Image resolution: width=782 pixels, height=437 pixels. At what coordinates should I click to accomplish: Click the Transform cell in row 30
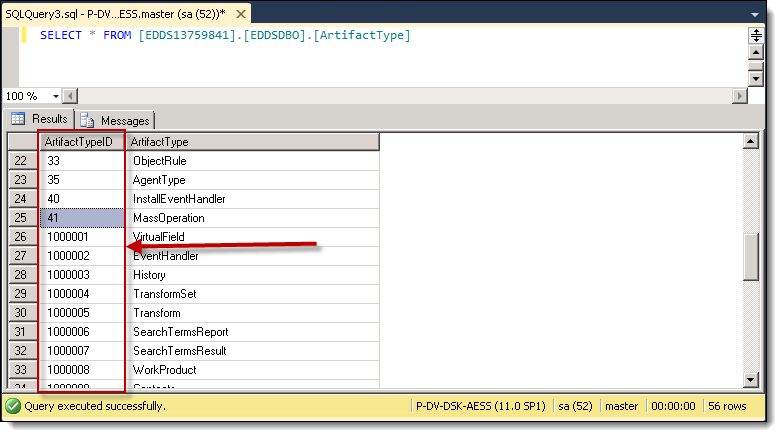click(252, 312)
